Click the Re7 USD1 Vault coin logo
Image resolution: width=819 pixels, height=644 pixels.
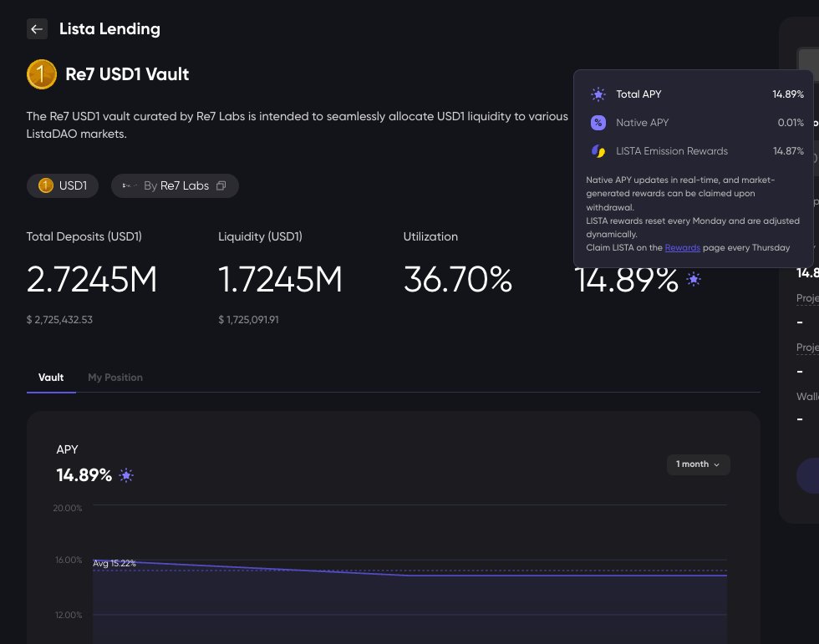point(42,74)
